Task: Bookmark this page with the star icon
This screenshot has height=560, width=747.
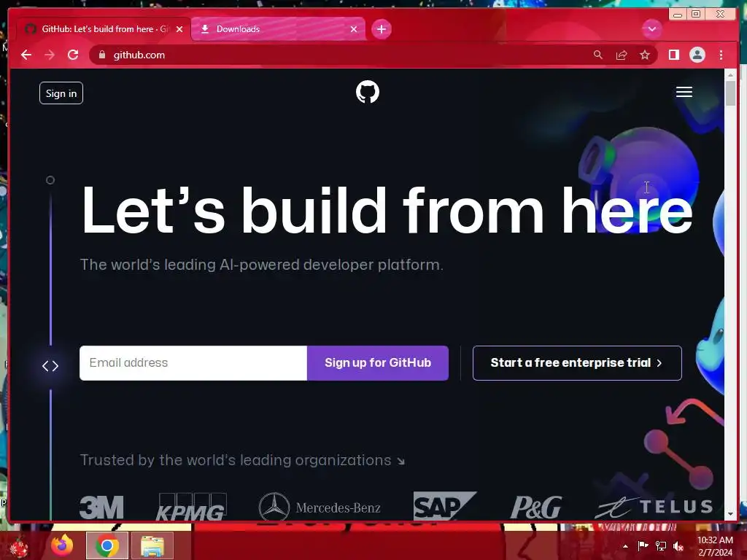Action: click(x=645, y=55)
